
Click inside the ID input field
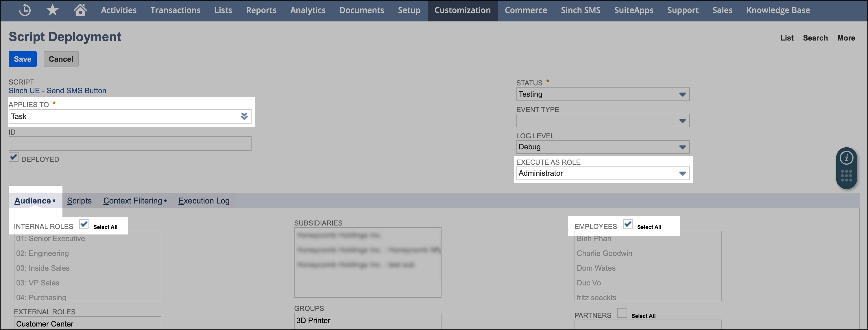pyautogui.click(x=130, y=143)
